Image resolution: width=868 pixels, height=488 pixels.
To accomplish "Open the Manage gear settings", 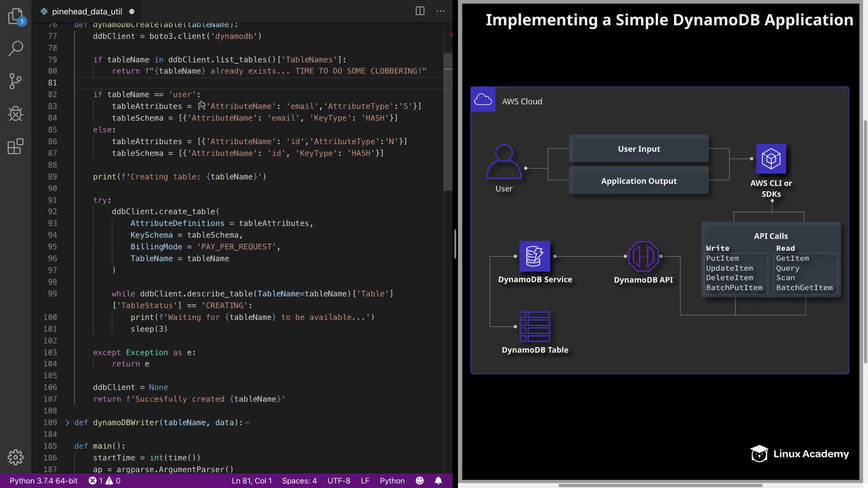I will 16,457.
